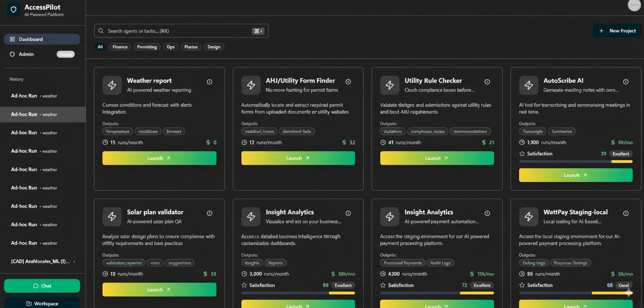This screenshot has height=308, width=644.
Task: Click the AccessPilot shield logo icon
Action: point(13,9)
